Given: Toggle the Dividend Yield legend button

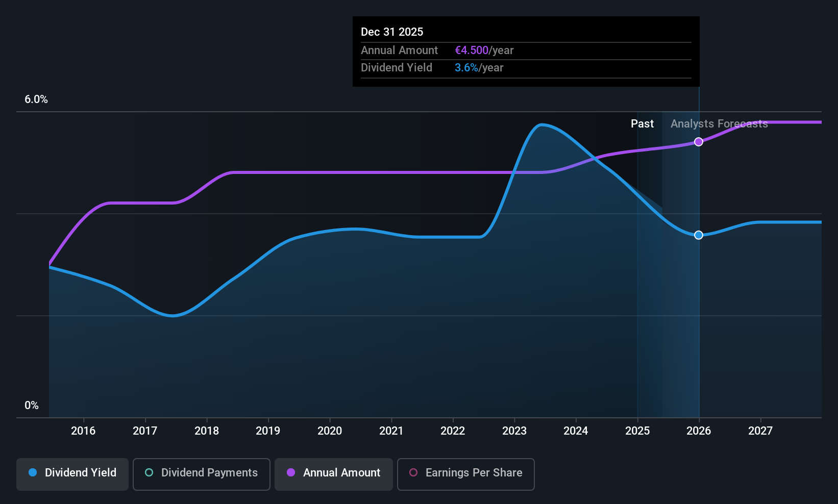Looking at the screenshot, I should pyautogui.click(x=72, y=474).
